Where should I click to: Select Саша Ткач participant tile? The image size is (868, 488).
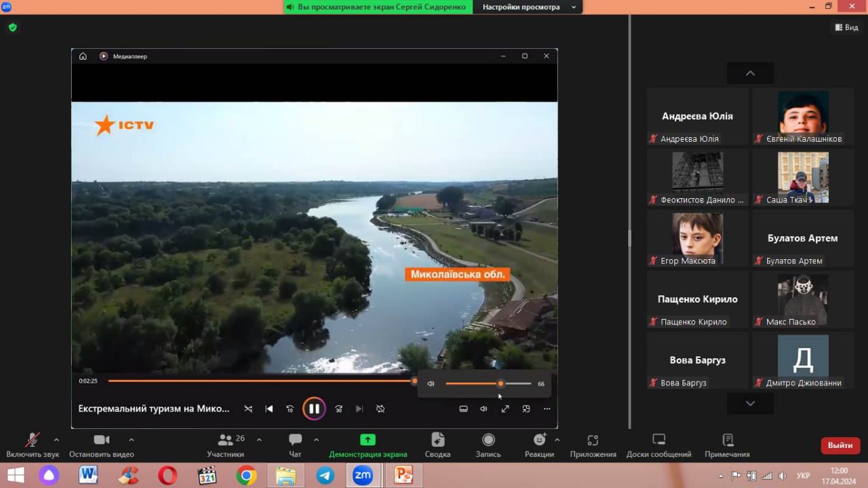pos(803,177)
